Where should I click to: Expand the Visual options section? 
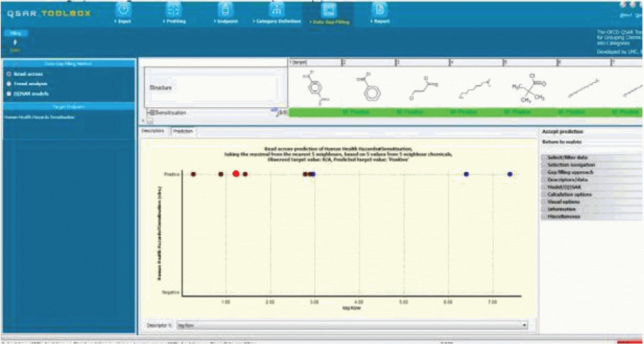(x=563, y=202)
